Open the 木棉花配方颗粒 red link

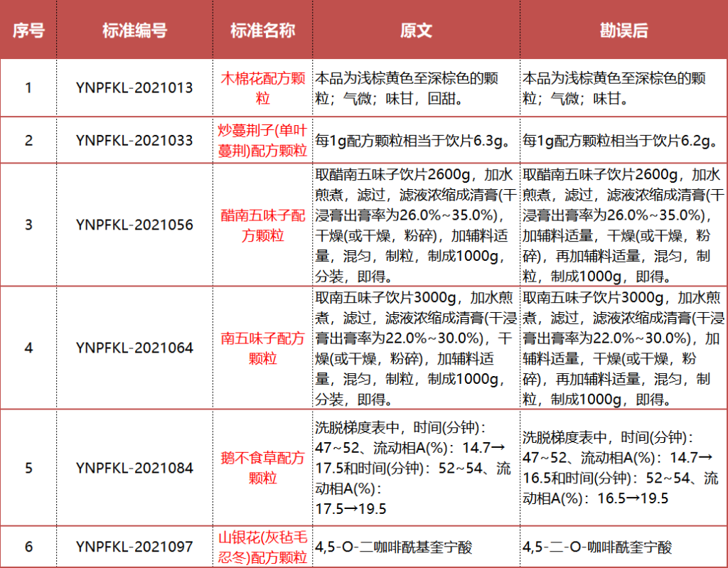click(x=262, y=88)
